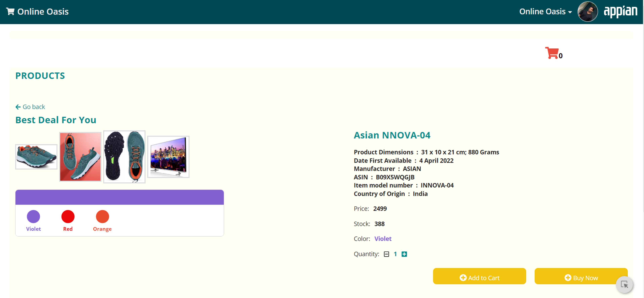Click the Manufacturer ASIAN line
644x298 pixels.
tap(387, 169)
